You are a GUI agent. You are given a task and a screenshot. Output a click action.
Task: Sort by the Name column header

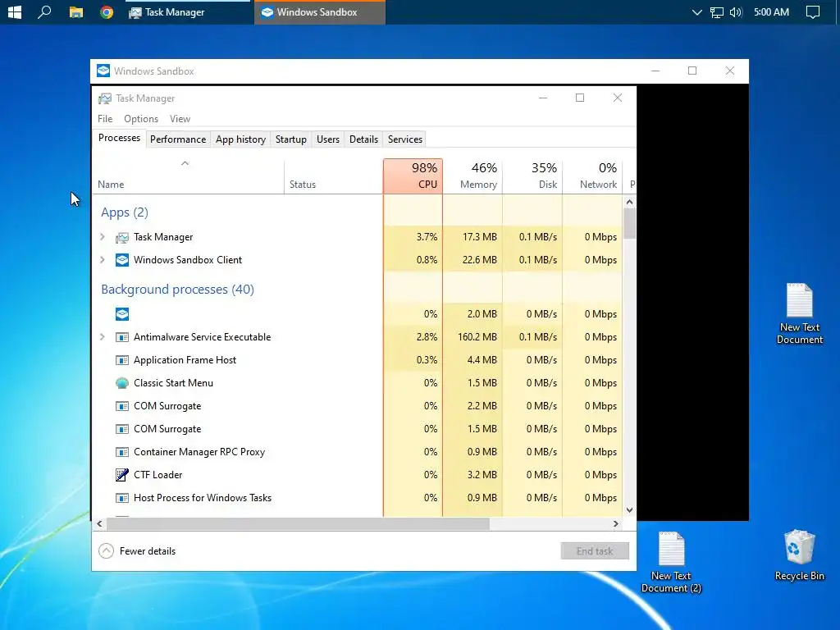click(x=188, y=176)
